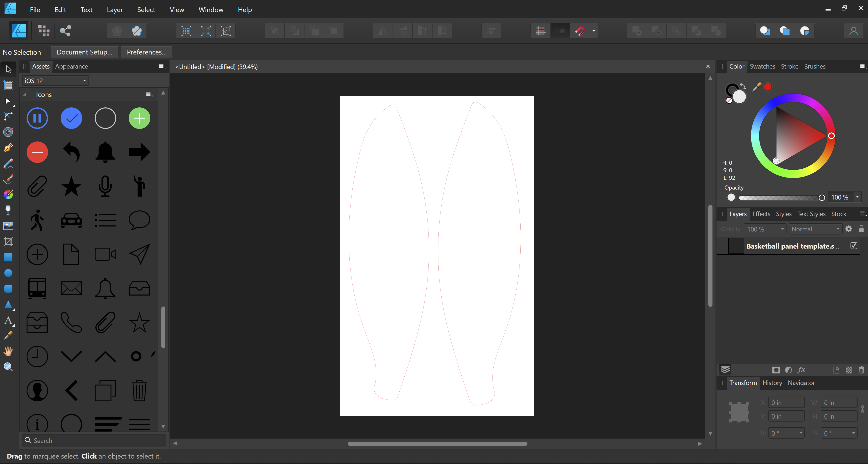Click the Snapping magnet icon
This screenshot has height=464, width=868.
click(580, 31)
